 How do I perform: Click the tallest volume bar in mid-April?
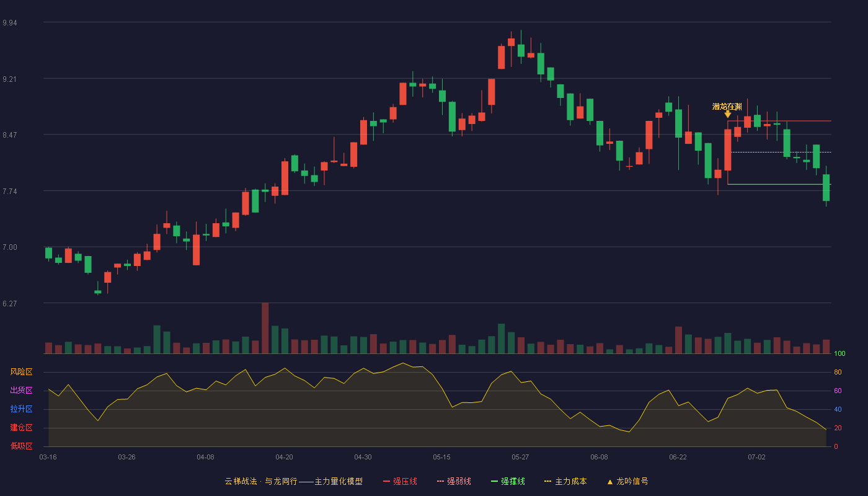[x=265, y=328]
